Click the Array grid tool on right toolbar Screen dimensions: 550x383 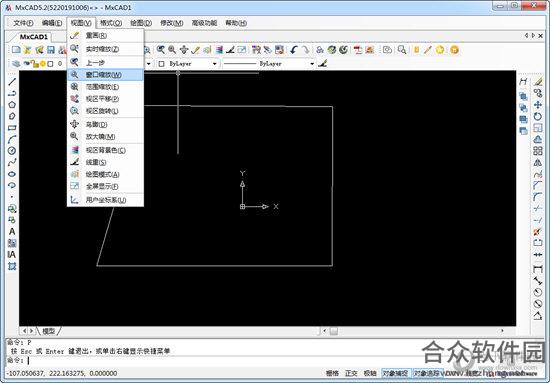pos(537,151)
